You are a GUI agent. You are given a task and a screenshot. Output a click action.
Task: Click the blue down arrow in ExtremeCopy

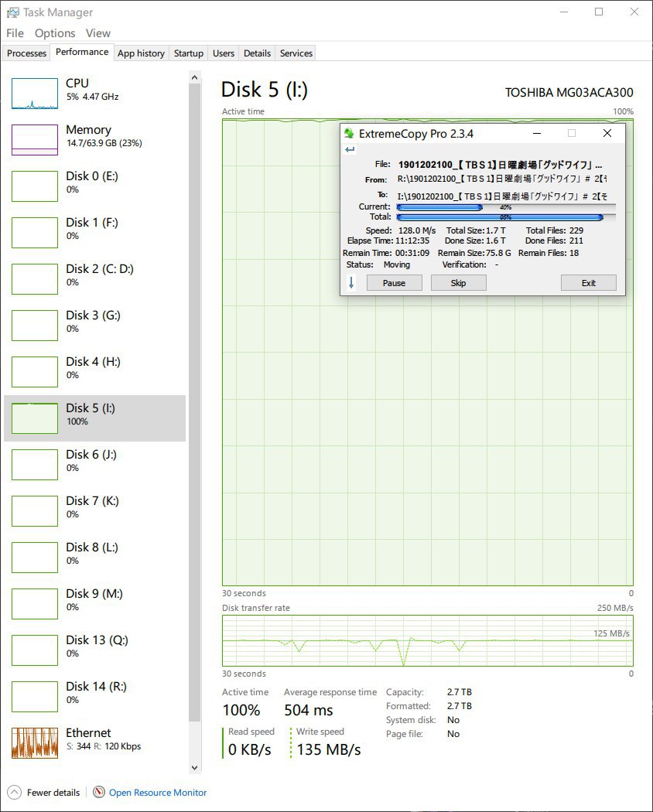[x=351, y=283]
